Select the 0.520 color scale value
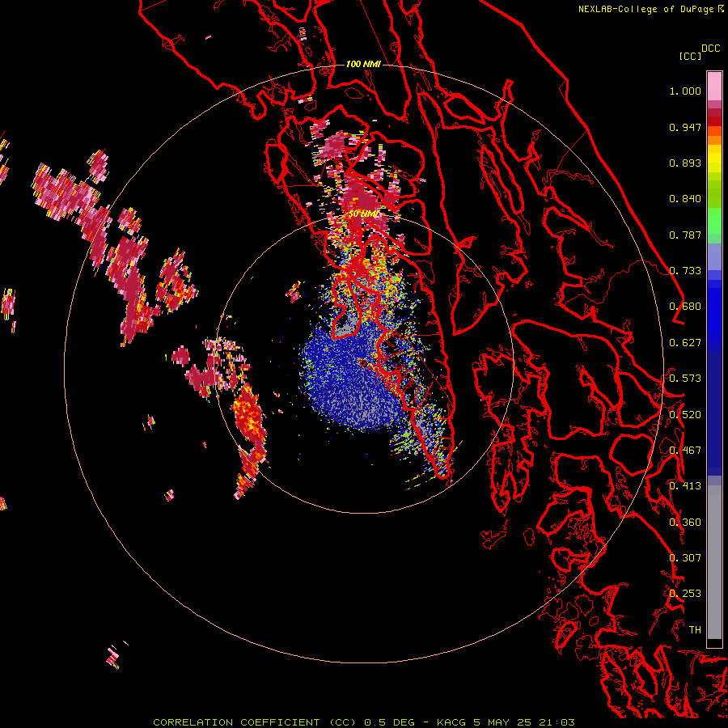Viewport: 728px width, 728px height. (x=685, y=415)
